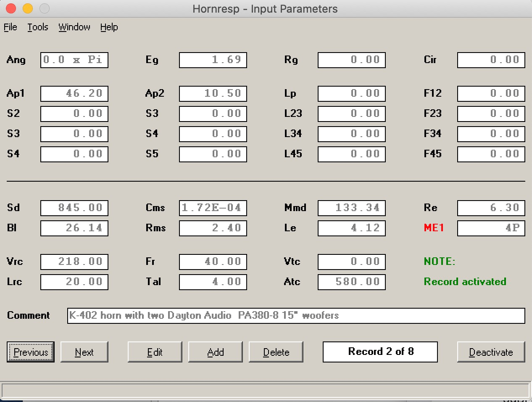The width and height of the screenshot is (532, 402).
Task: Click the Le field with 4.12
Action: tap(352, 228)
